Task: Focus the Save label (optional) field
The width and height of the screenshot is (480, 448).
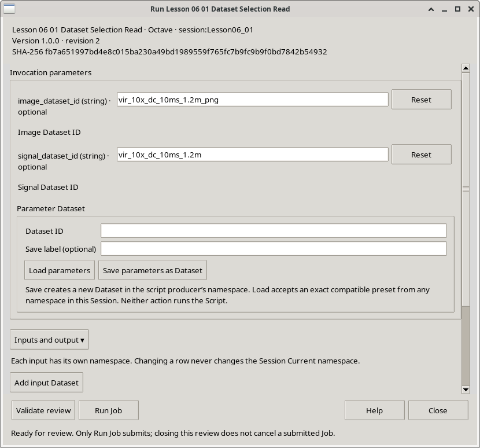Action: point(274,249)
